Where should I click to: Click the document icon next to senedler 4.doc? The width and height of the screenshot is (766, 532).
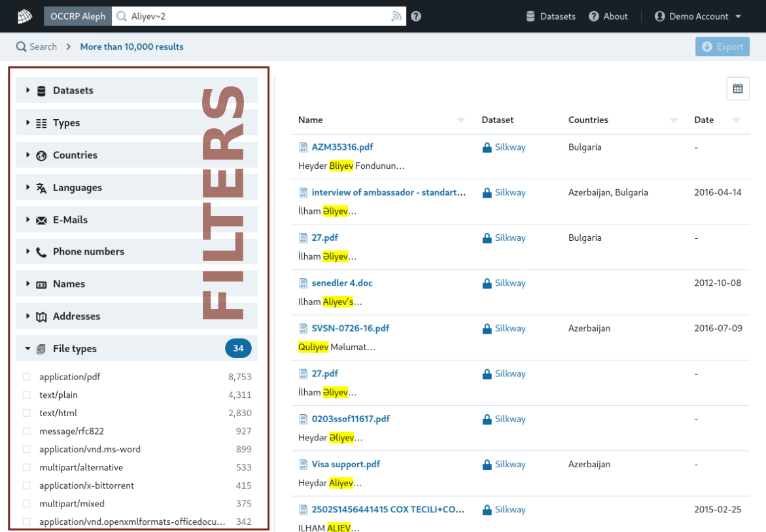coord(304,283)
